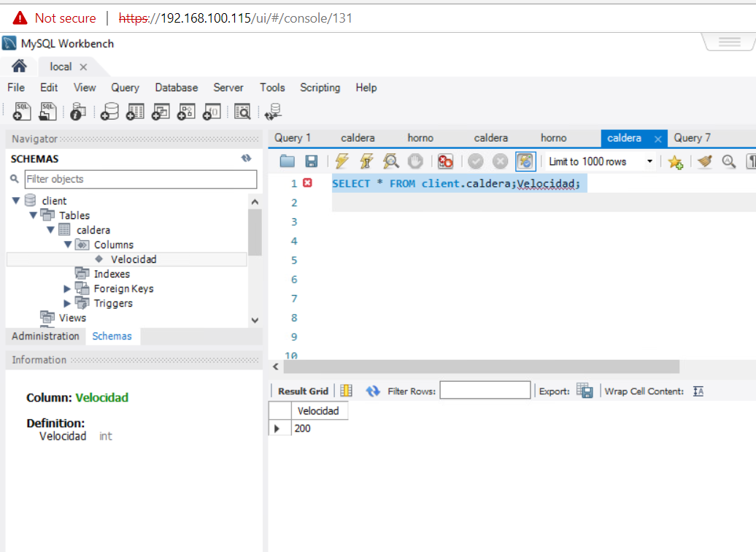Select the Schemas tab
756x552 pixels.
pos(112,336)
